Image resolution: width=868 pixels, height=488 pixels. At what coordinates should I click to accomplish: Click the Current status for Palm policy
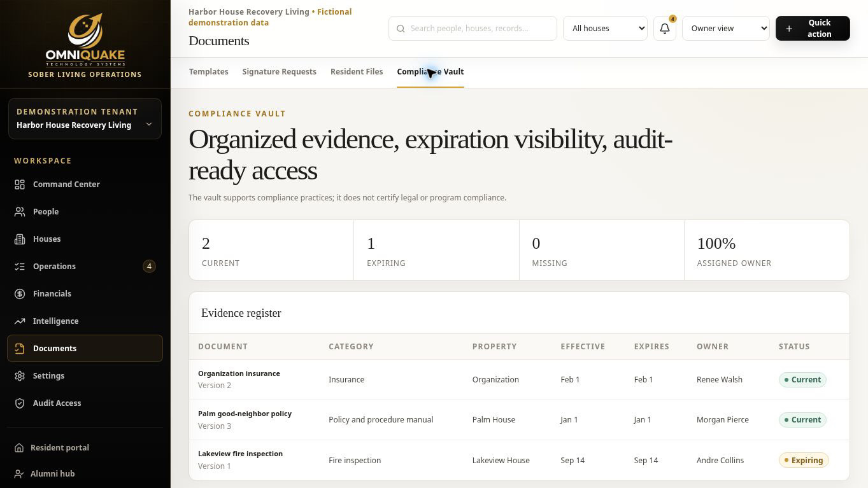[x=802, y=420]
